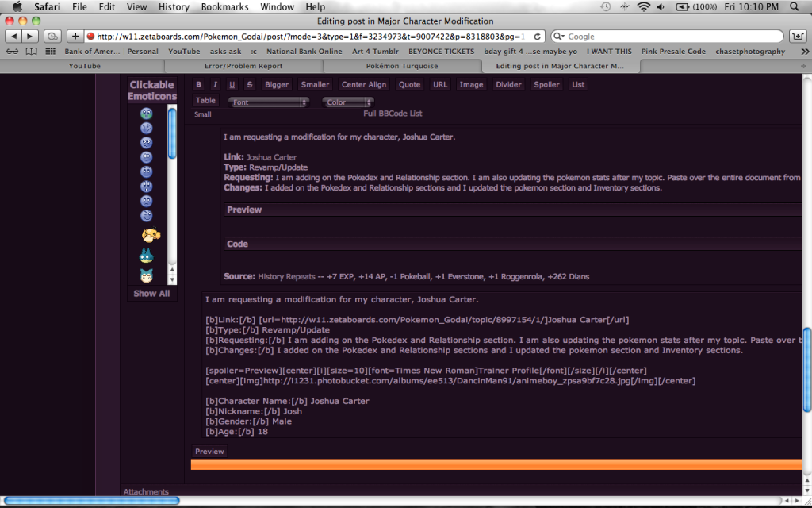The width and height of the screenshot is (812, 508).
Task: Click the underline U button
Action: click(232, 85)
